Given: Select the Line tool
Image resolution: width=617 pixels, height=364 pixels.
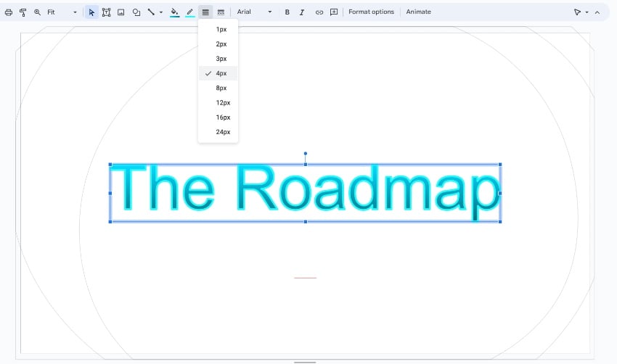Looking at the screenshot, I should [x=151, y=12].
